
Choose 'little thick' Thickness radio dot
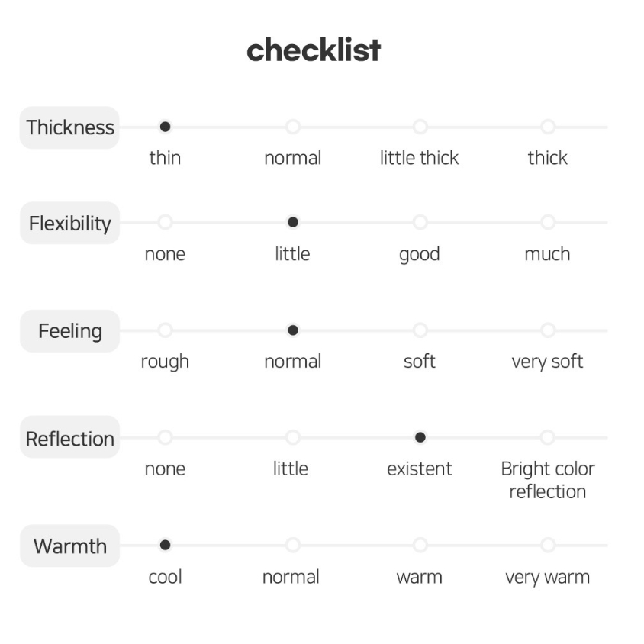pos(420,127)
